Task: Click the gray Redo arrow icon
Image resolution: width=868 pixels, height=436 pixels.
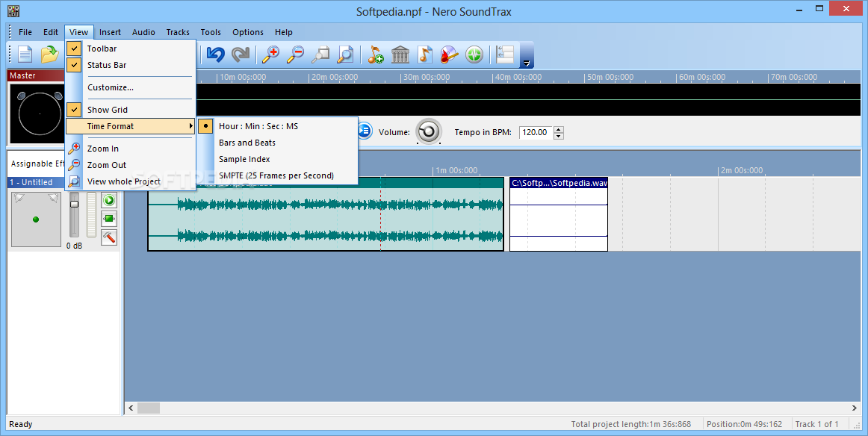Action: click(x=241, y=54)
